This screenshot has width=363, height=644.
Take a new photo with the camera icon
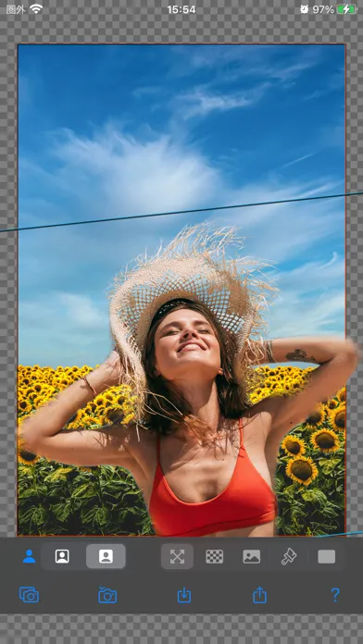[x=107, y=594]
